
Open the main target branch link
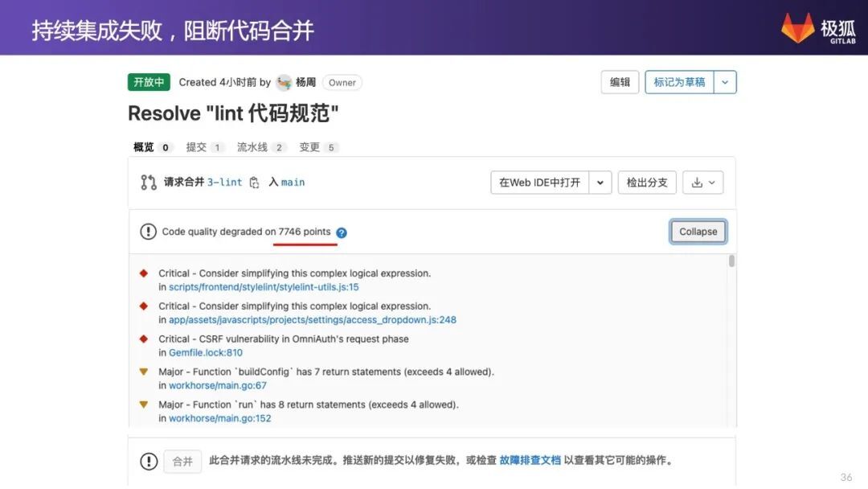[x=293, y=183]
